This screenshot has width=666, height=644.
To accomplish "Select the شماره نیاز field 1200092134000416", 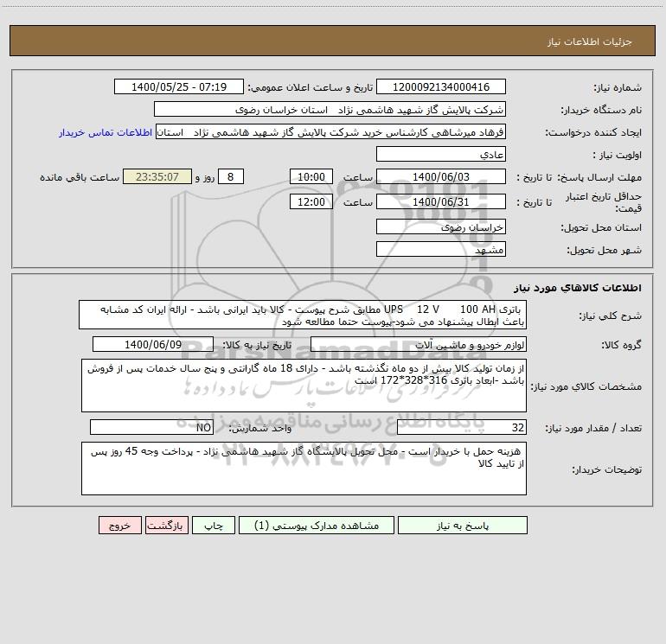I will [x=441, y=87].
